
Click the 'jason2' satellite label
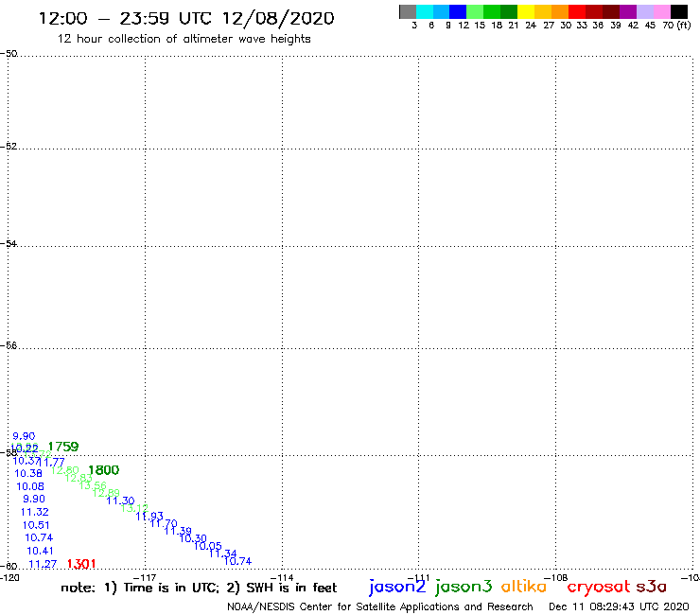(x=397, y=587)
